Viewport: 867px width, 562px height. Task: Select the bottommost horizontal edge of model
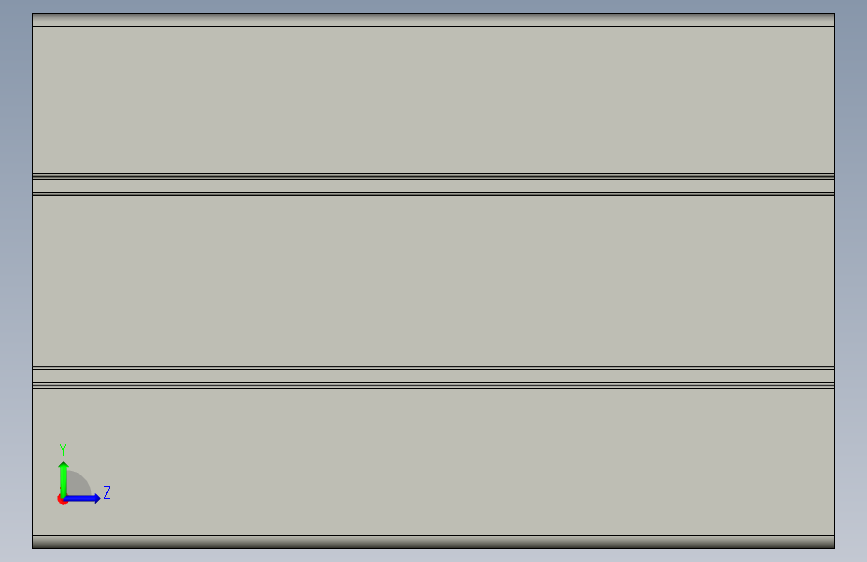point(434,548)
